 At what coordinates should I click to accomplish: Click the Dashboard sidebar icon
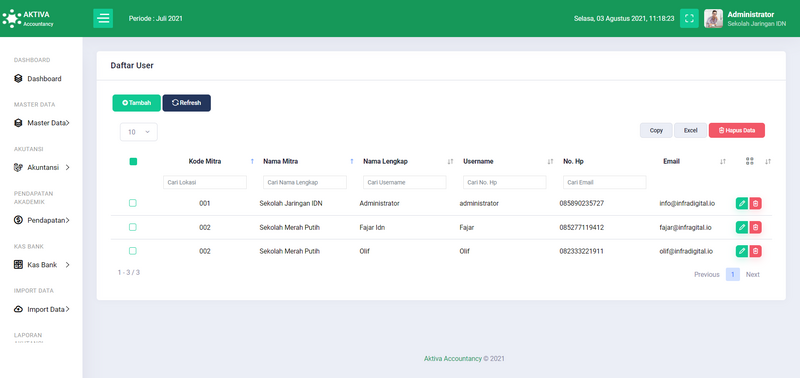click(18, 79)
